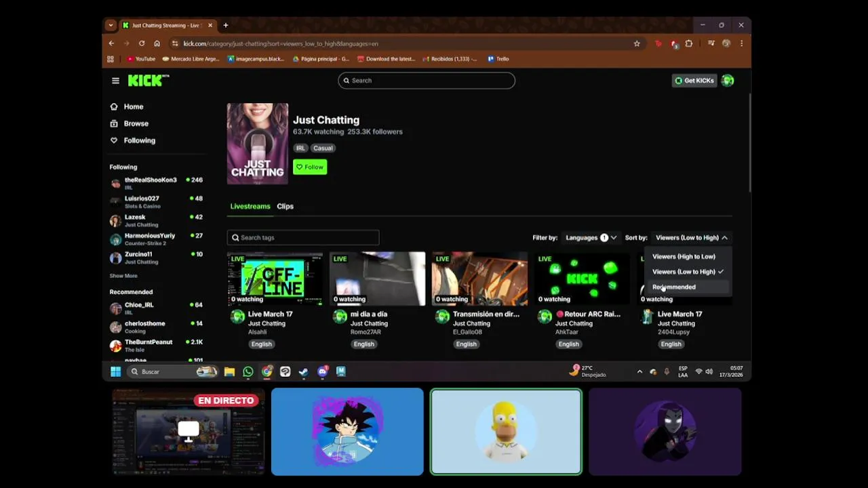Show hidden system tray icons
Viewport: 868px width, 488px height.
click(x=639, y=371)
